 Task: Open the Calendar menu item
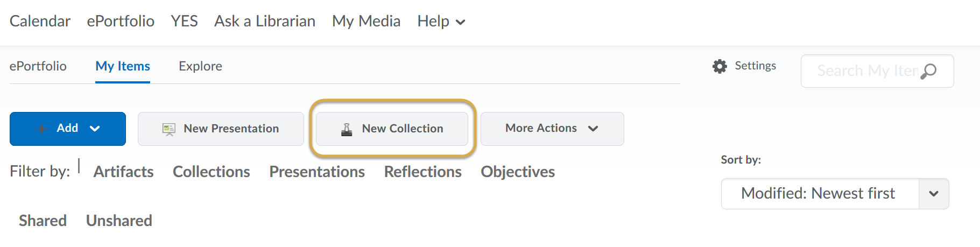click(x=40, y=21)
